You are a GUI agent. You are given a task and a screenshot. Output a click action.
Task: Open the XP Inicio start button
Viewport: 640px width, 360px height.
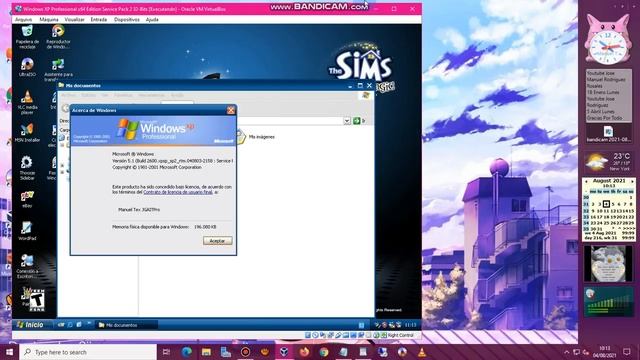click(31, 325)
